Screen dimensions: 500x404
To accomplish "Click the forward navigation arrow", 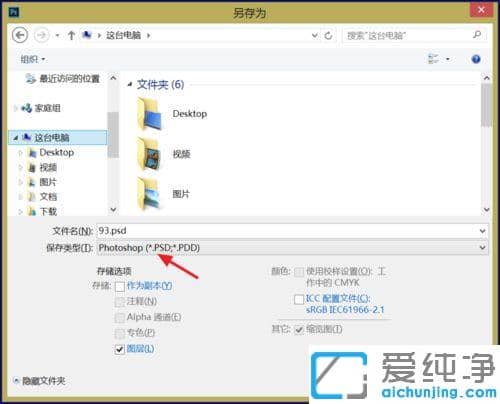I will (x=42, y=35).
